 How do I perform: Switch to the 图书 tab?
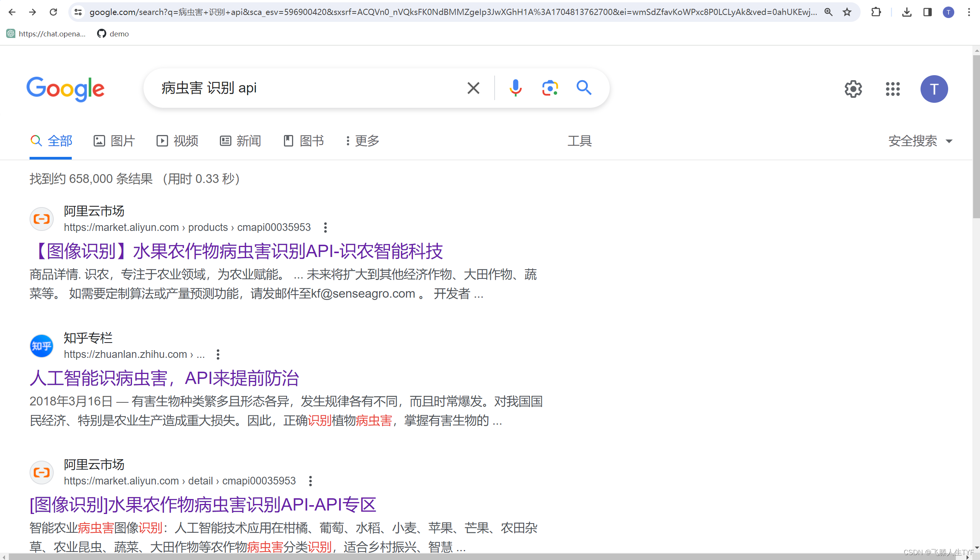pyautogui.click(x=304, y=141)
